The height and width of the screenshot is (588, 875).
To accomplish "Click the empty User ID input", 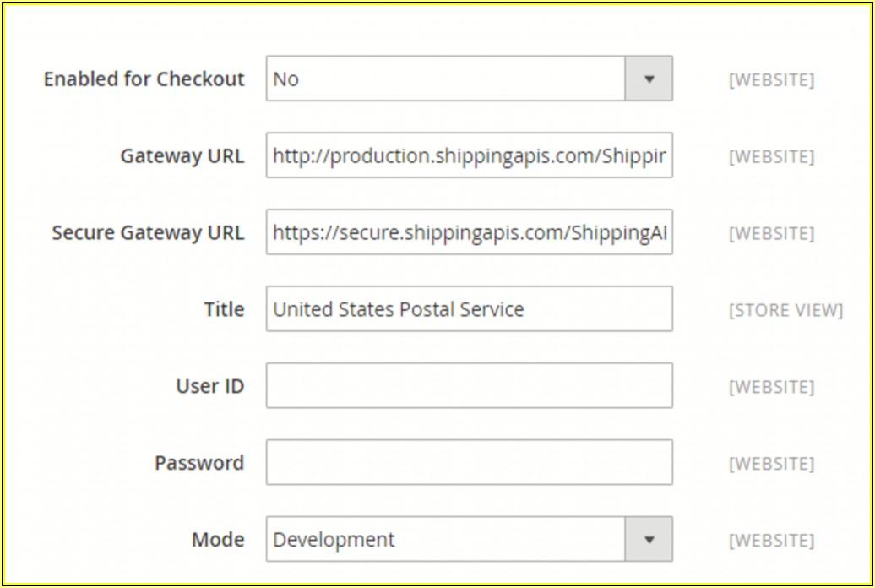I will 469,386.
